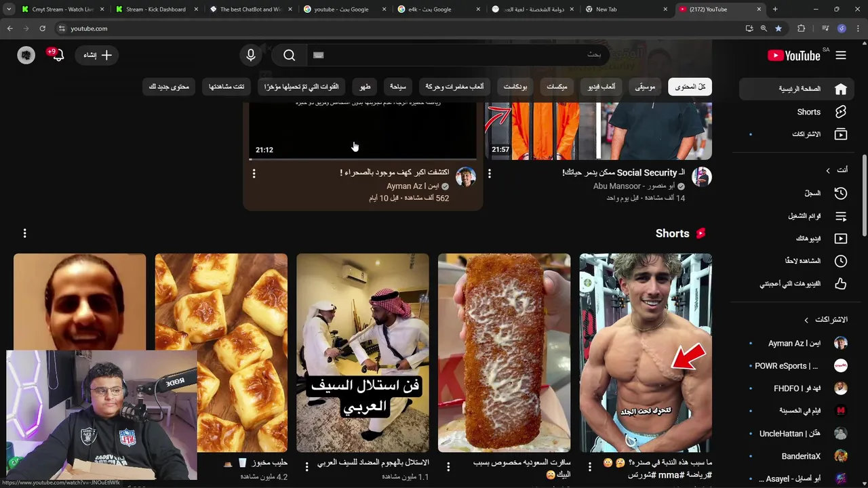
Task: Click Abu Mansoor channel avatar beside video title
Action: pyautogui.click(x=701, y=177)
